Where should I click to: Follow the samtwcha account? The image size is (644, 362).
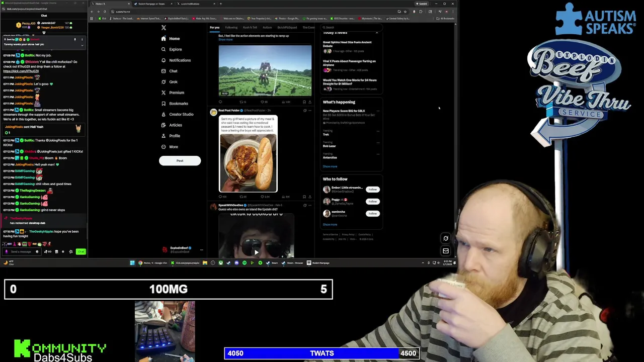pyautogui.click(x=372, y=214)
